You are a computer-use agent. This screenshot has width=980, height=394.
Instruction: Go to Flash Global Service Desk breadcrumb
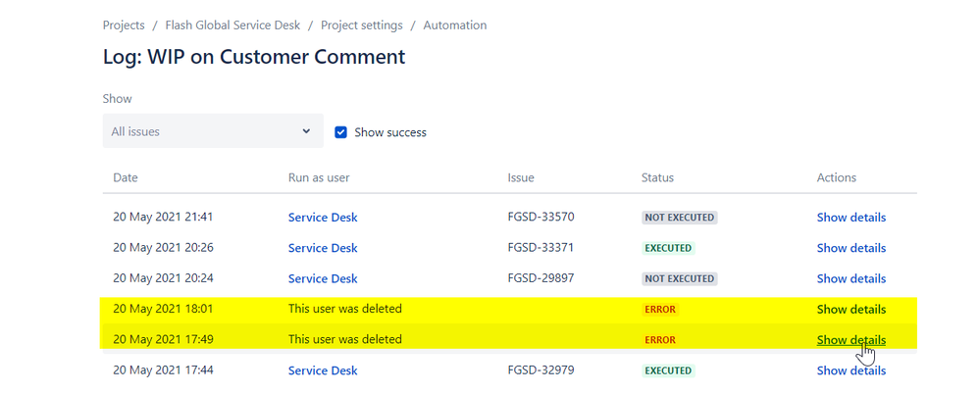tap(232, 25)
